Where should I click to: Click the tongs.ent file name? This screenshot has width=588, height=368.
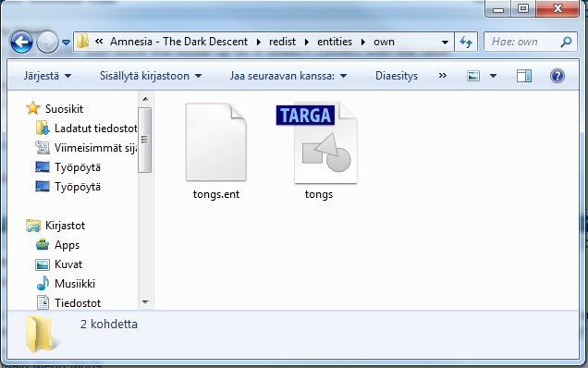[216, 194]
